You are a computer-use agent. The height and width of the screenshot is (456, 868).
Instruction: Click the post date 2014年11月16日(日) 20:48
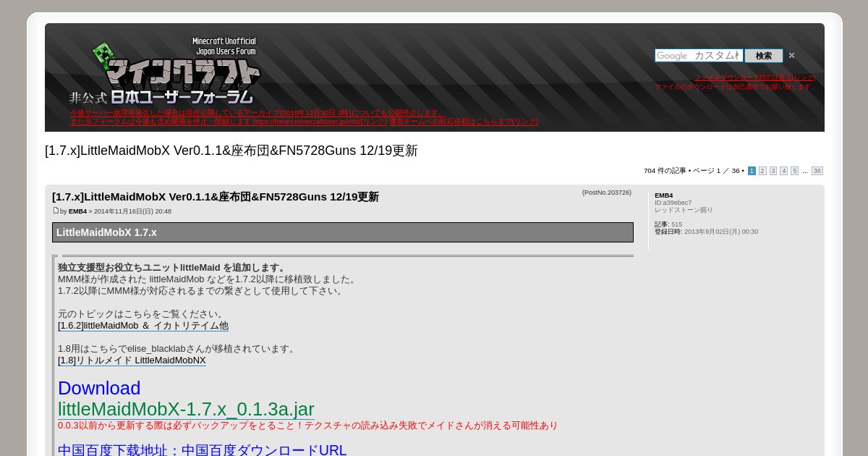pyautogui.click(x=132, y=211)
